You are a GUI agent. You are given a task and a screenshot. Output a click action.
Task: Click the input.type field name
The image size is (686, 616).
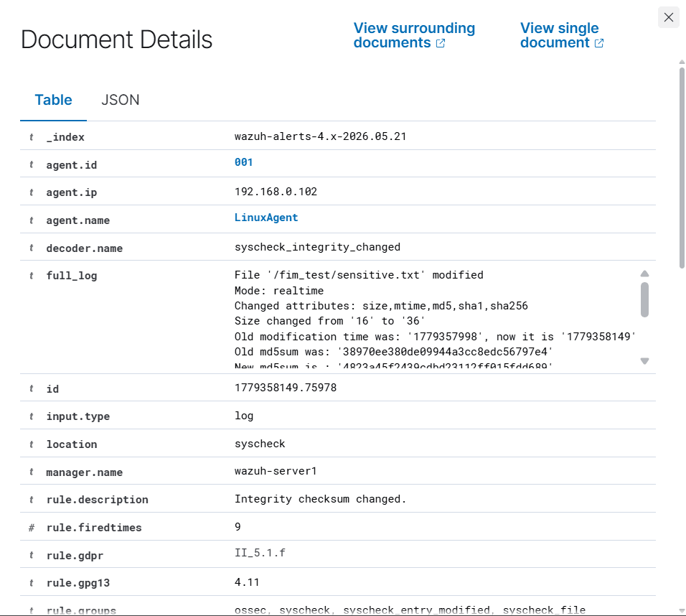click(x=78, y=416)
